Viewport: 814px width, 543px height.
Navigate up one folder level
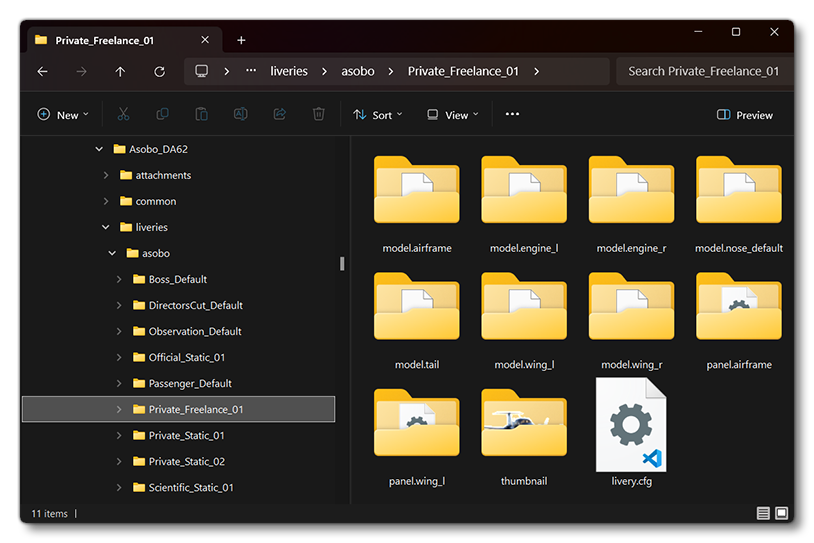pyautogui.click(x=120, y=71)
